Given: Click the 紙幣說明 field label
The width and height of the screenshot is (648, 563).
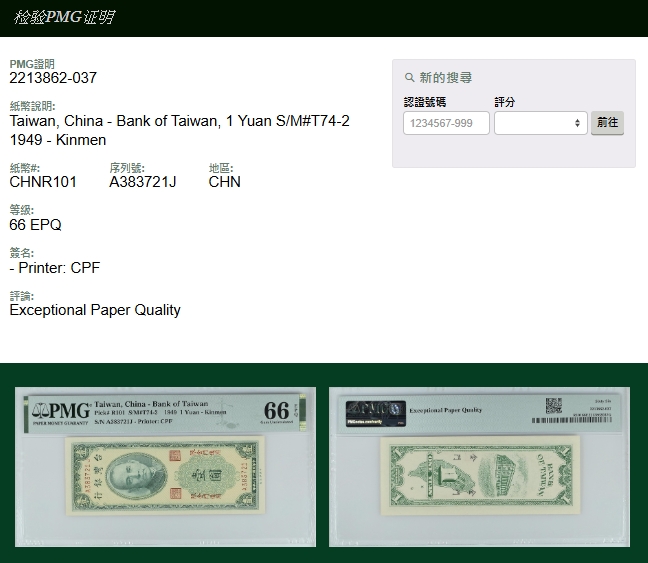Looking at the screenshot, I should 32,106.
